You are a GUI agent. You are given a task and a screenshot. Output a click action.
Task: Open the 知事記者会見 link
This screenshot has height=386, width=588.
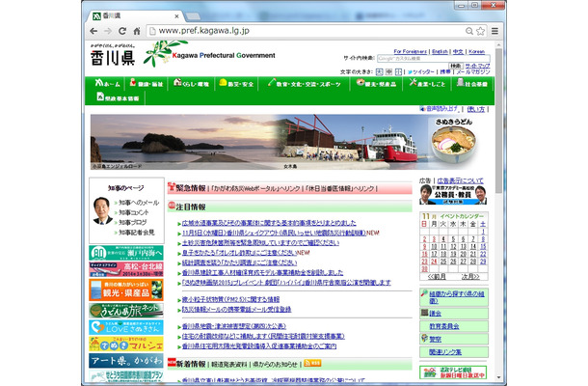tap(137, 233)
